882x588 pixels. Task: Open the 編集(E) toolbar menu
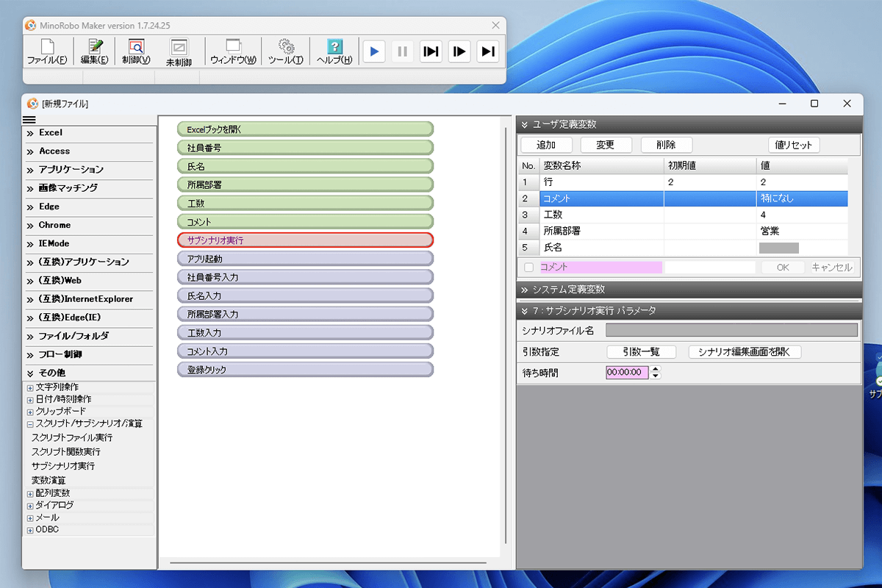click(x=94, y=51)
